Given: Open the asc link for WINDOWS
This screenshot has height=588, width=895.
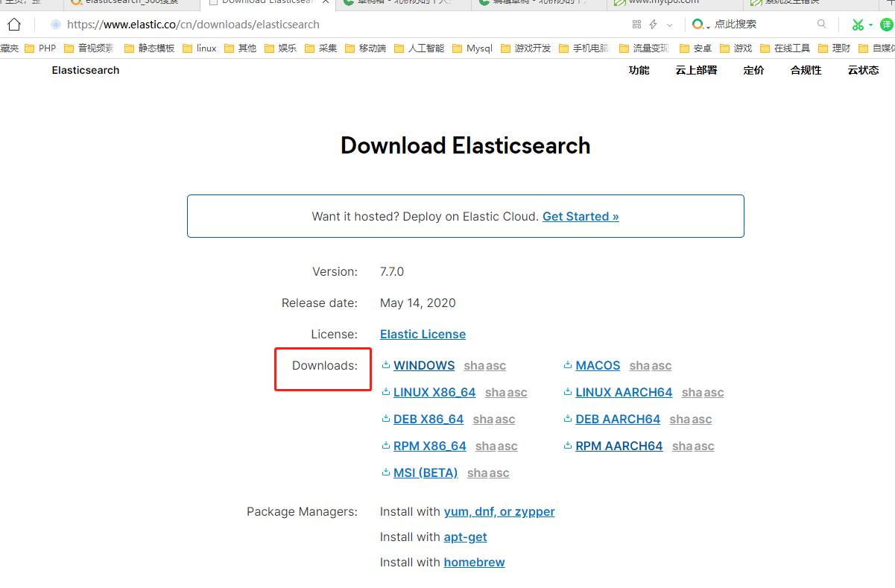Looking at the screenshot, I should pos(496,366).
